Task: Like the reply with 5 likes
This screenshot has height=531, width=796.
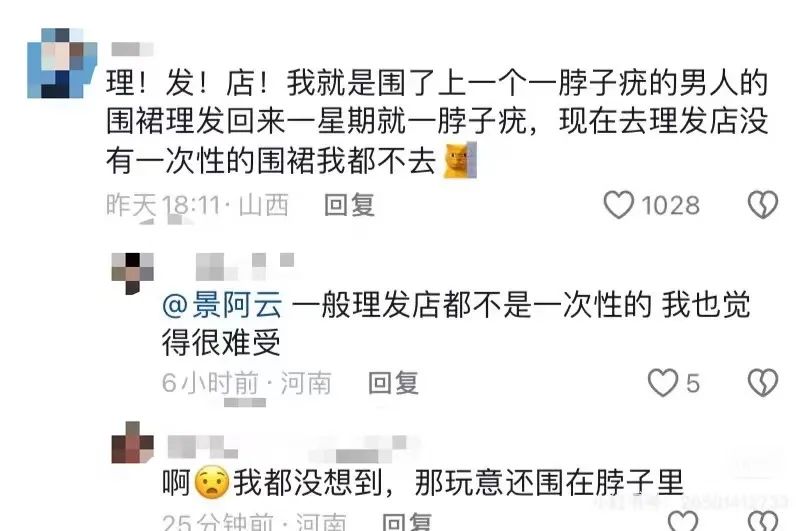Action: coord(662,383)
